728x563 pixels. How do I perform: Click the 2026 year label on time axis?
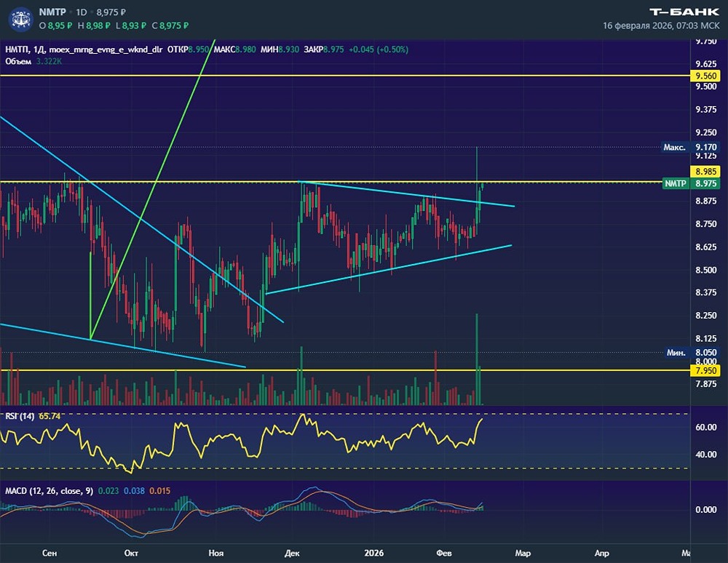tap(373, 553)
